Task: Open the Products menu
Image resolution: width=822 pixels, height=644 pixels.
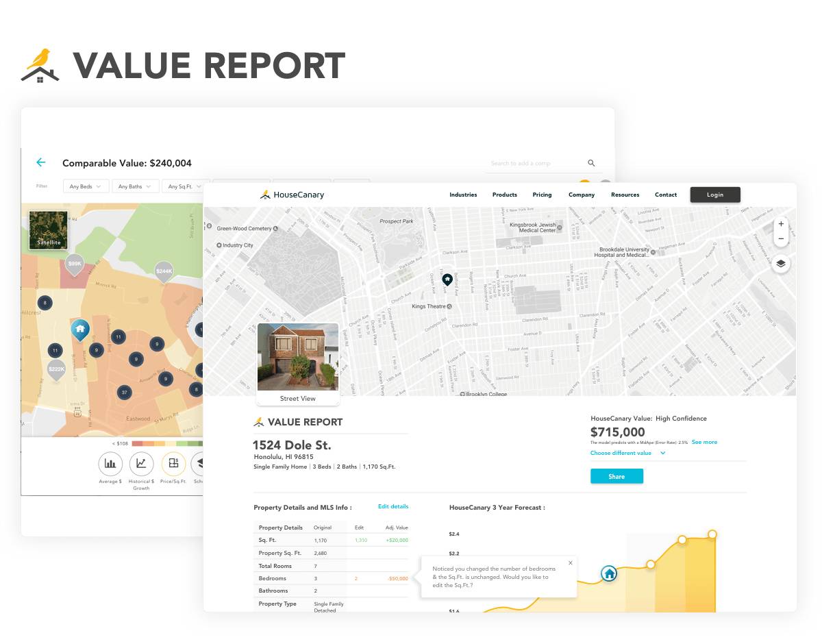Action: tap(505, 195)
